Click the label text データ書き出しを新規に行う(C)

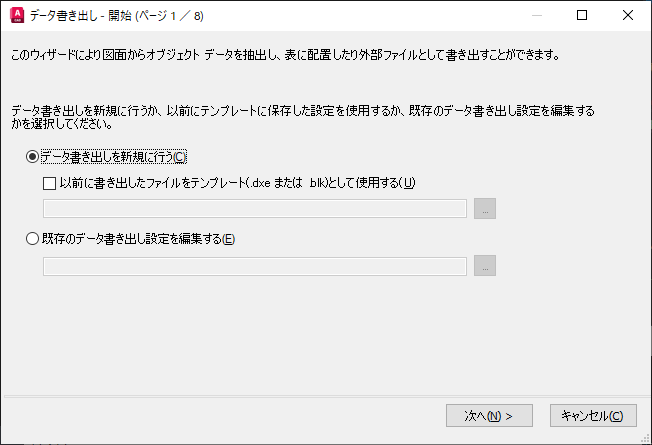[114, 157]
